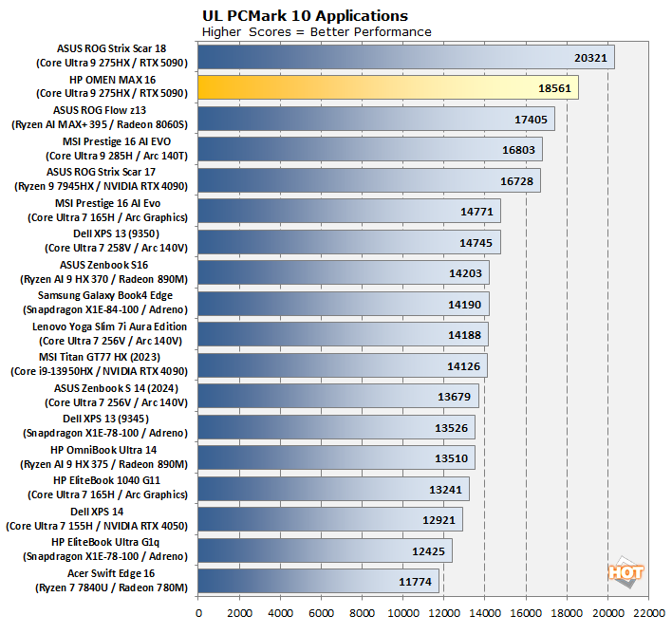The height and width of the screenshot is (634, 672).
Task: Click the 8000 axis tick label
Action: coord(363,613)
